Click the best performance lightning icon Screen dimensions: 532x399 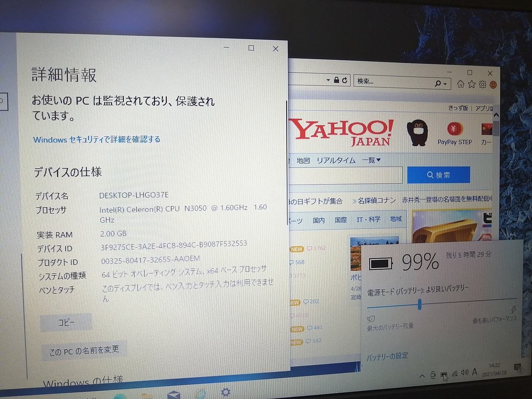click(514, 310)
